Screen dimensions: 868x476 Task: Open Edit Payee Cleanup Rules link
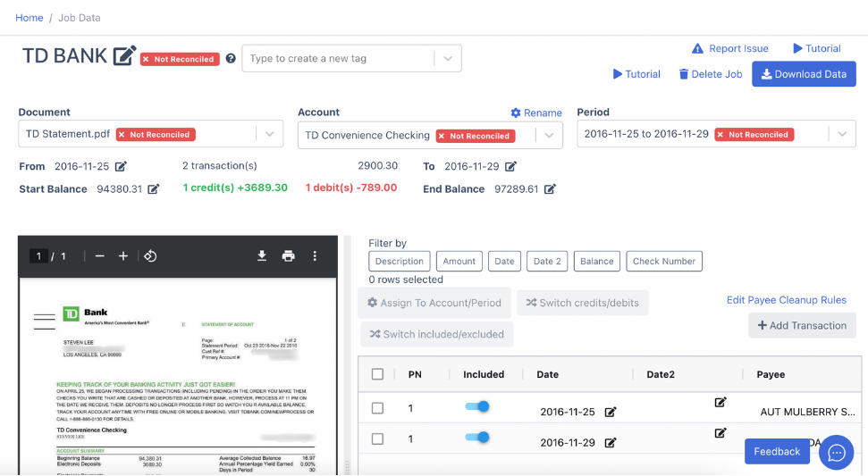click(786, 300)
